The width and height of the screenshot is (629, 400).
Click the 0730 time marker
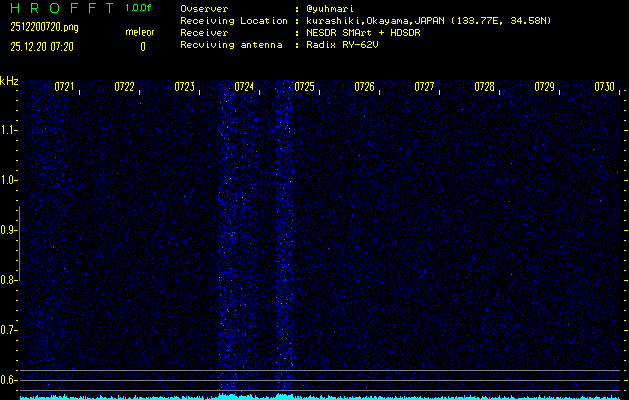click(603, 87)
